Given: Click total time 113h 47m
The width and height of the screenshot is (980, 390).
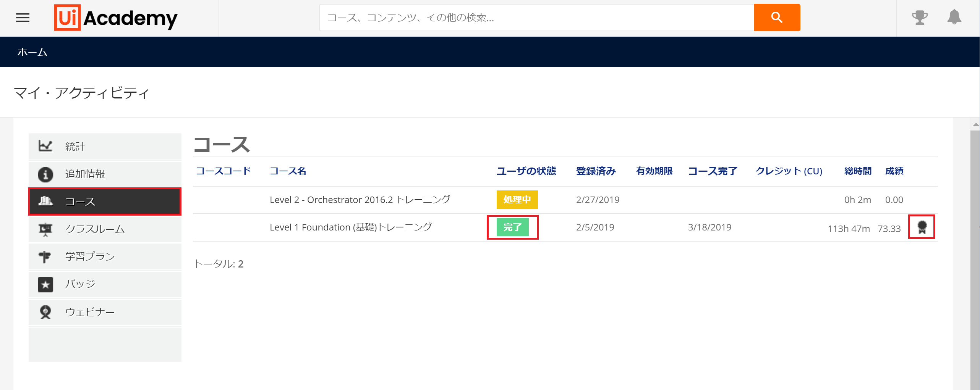Looking at the screenshot, I should click(849, 229).
